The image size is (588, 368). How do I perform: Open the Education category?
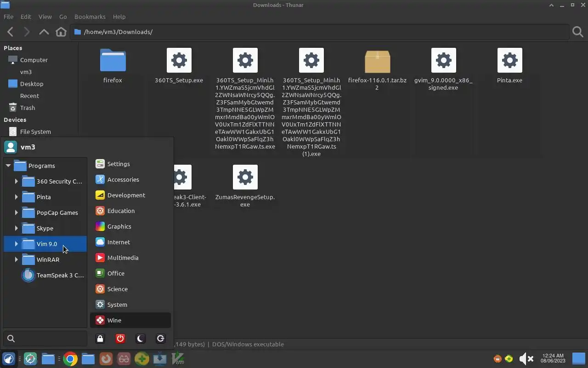130,211
